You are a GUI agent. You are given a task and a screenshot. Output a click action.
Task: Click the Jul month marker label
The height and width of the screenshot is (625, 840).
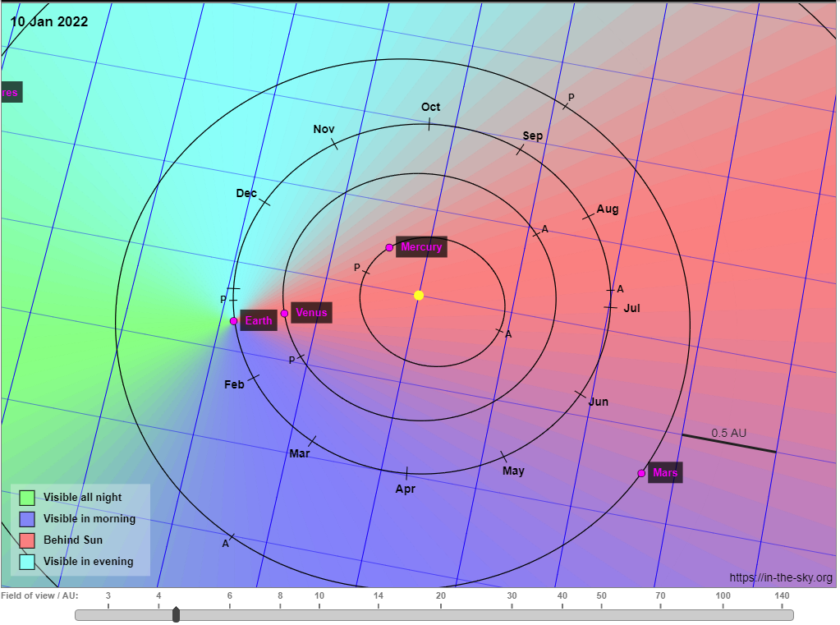pos(631,308)
